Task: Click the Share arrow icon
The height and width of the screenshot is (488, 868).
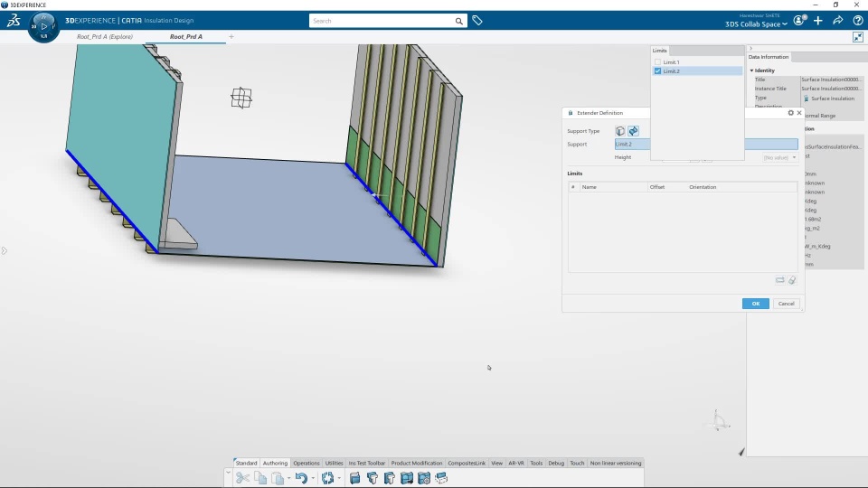Action: (x=838, y=21)
